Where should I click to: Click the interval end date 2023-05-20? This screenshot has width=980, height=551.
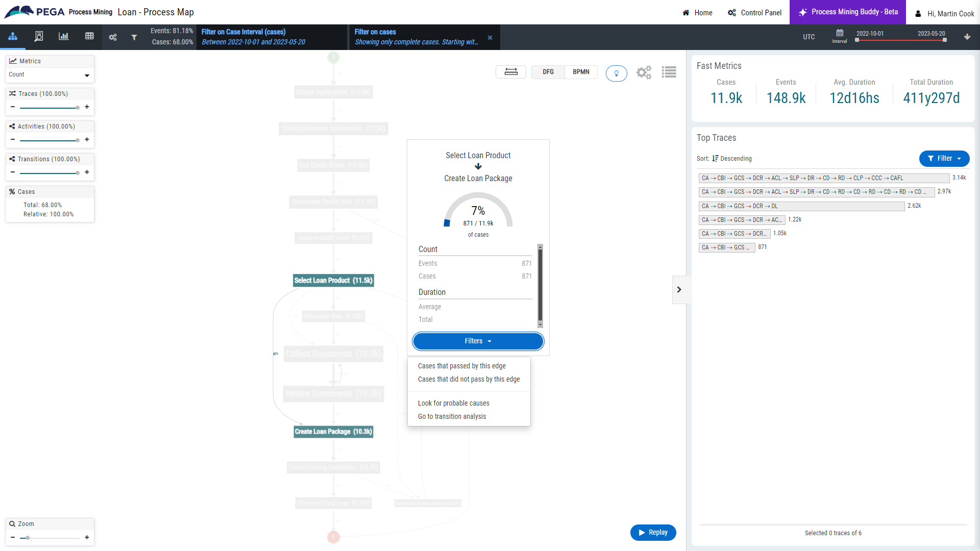[x=932, y=34]
